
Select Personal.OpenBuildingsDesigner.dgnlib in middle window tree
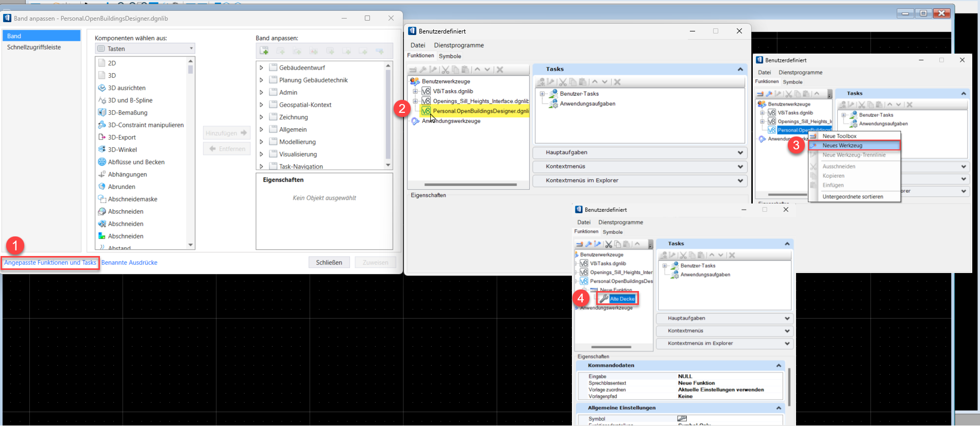pos(481,111)
